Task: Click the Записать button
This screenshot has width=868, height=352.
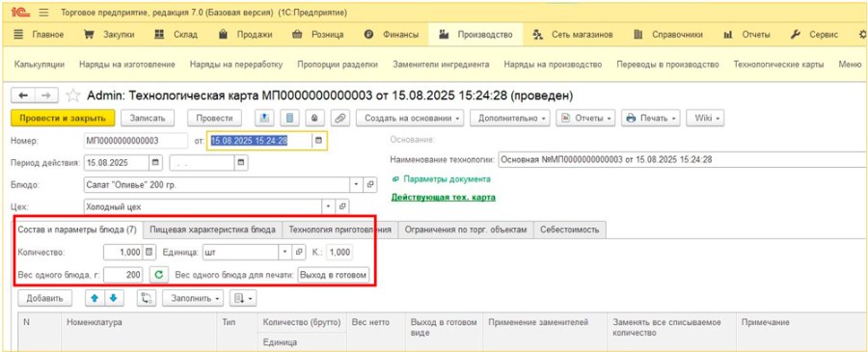Action: (148, 118)
